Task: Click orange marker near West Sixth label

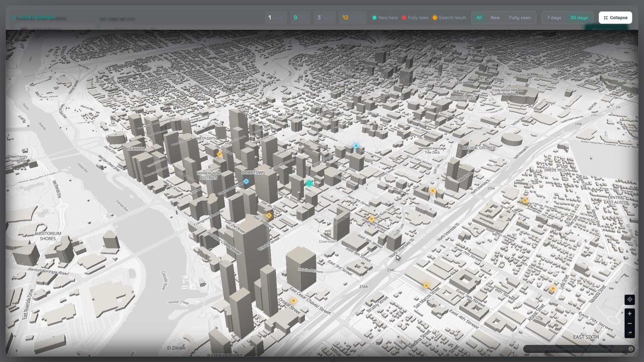Action: click(x=220, y=154)
